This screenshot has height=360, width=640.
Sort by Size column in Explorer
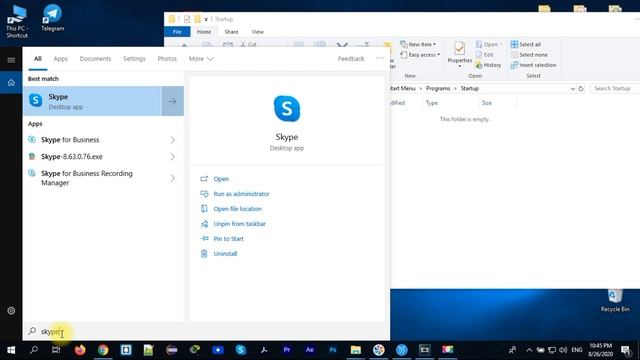click(x=487, y=103)
